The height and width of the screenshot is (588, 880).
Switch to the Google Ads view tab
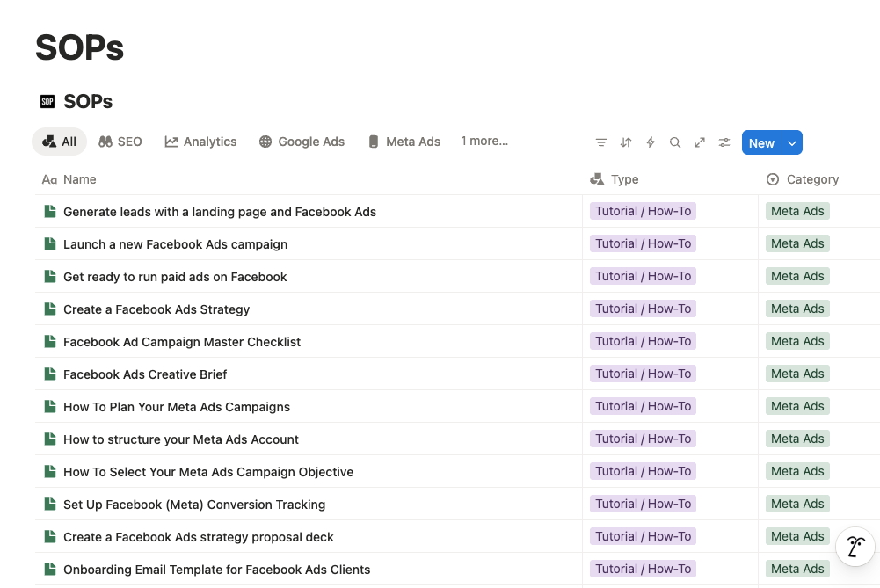[x=302, y=142]
